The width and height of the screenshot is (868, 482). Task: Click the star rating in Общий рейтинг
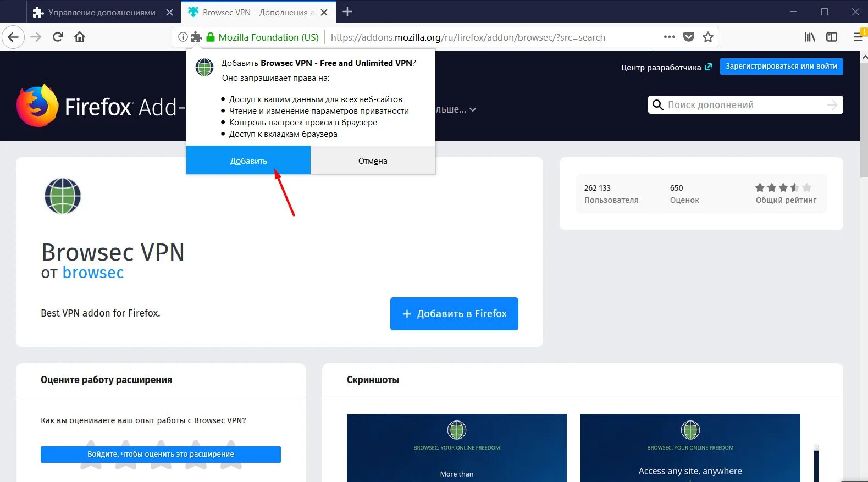click(783, 187)
